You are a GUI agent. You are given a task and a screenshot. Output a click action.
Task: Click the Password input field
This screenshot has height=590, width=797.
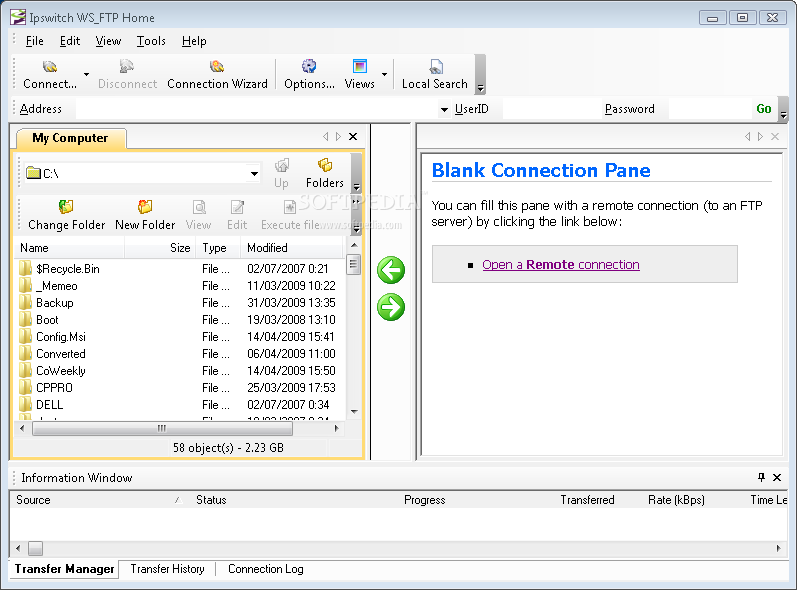(x=709, y=109)
